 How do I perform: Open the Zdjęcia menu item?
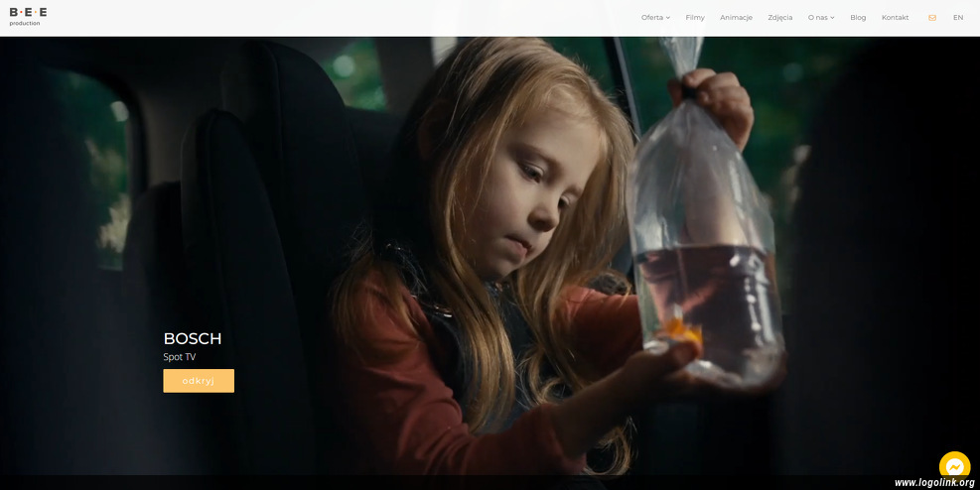click(780, 18)
